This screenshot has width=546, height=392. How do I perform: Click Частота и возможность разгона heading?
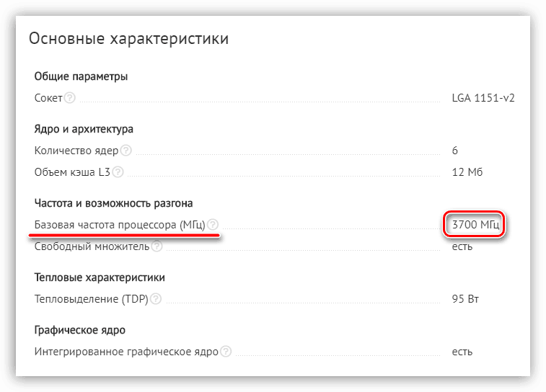coord(113,203)
